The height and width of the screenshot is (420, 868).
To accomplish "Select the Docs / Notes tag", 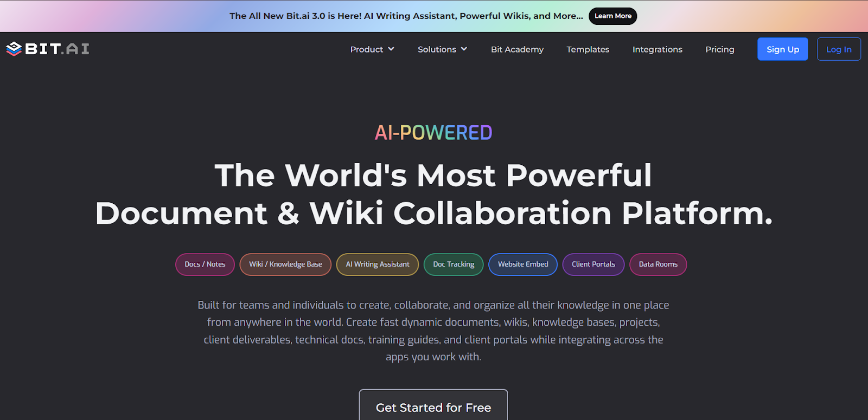I will [205, 264].
